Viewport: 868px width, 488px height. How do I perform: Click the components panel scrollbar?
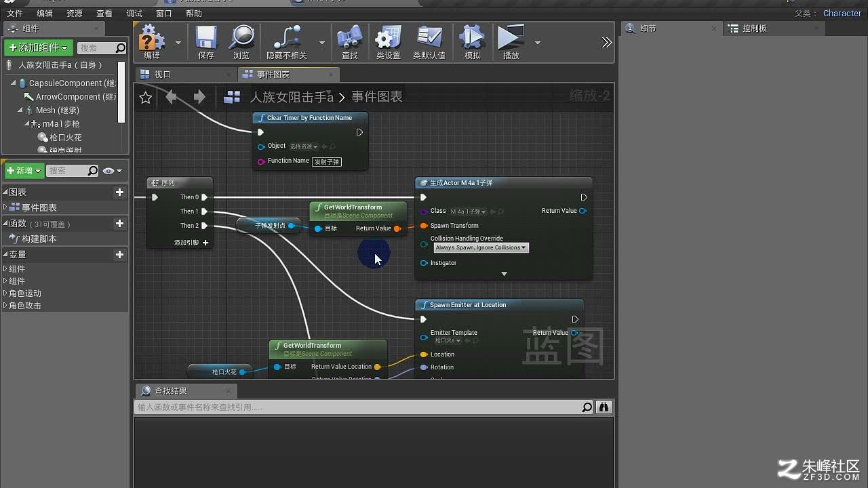point(122,91)
